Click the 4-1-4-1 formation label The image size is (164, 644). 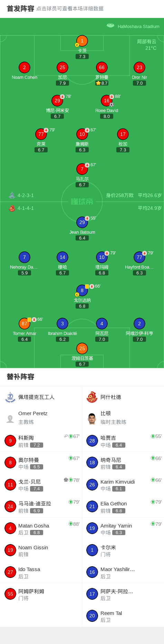click(26, 208)
